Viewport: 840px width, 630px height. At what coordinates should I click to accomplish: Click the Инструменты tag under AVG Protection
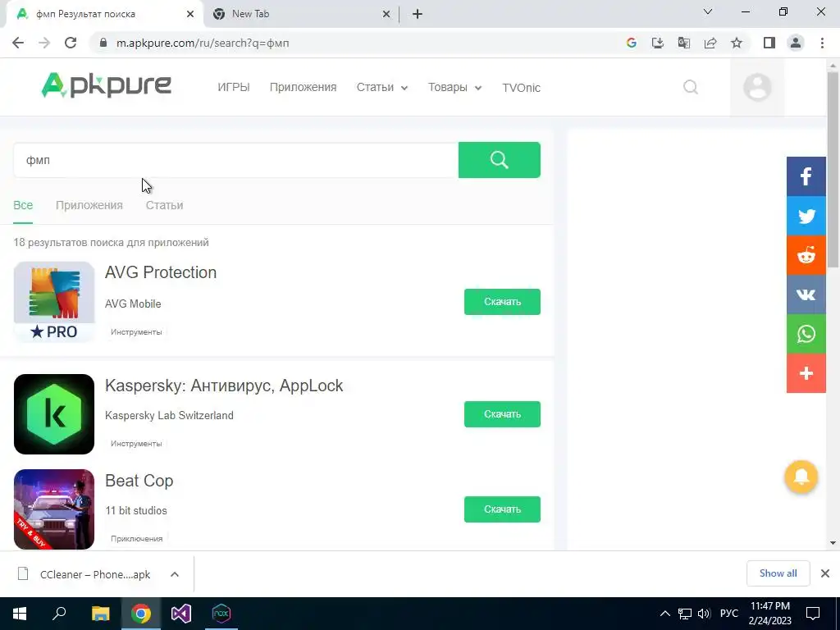click(x=136, y=332)
